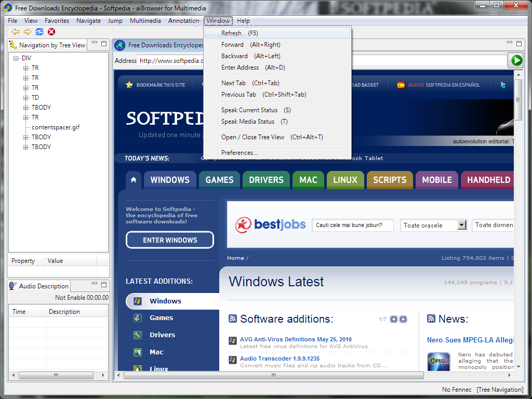Click the green Go button beside the address bar
The height and width of the screenshot is (399, 532).
point(516,61)
